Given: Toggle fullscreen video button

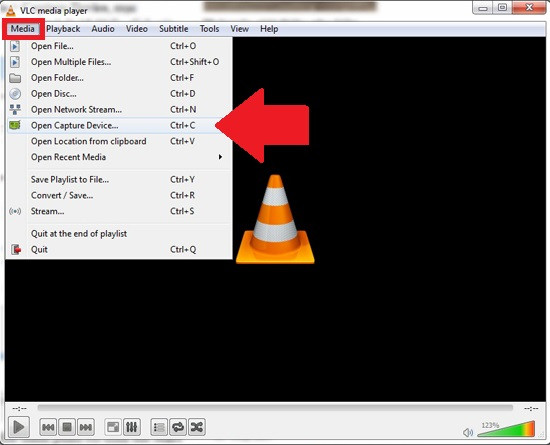Looking at the screenshot, I should click(113, 427).
